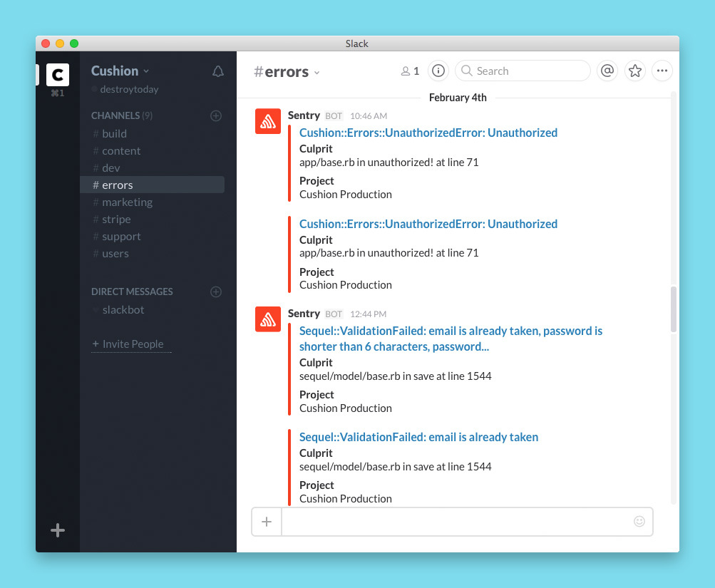The height and width of the screenshot is (588, 715).
Task: Click the destroytoday username
Action: coord(129,89)
